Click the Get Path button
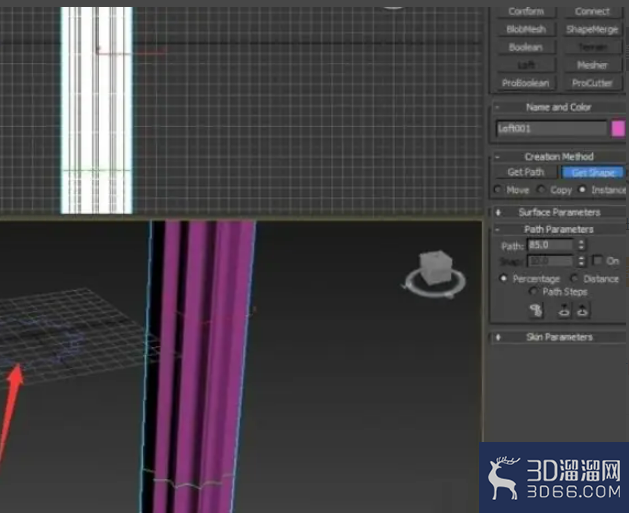 point(526,172)
